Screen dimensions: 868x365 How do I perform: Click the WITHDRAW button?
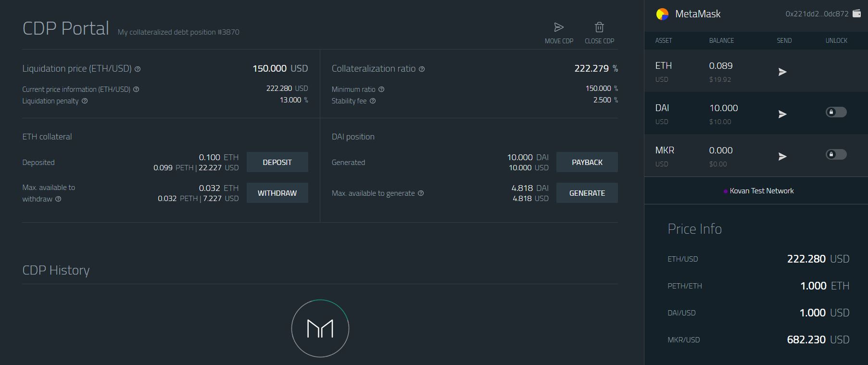(x=277, y=193)
